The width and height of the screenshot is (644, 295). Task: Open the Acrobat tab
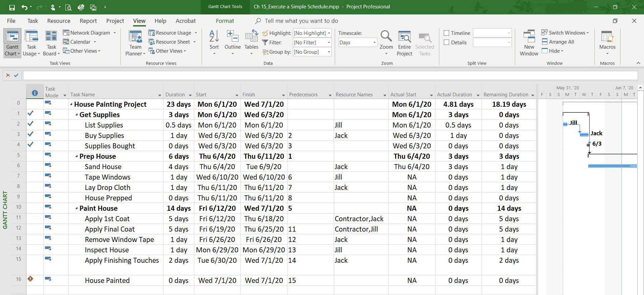(185, 21)
